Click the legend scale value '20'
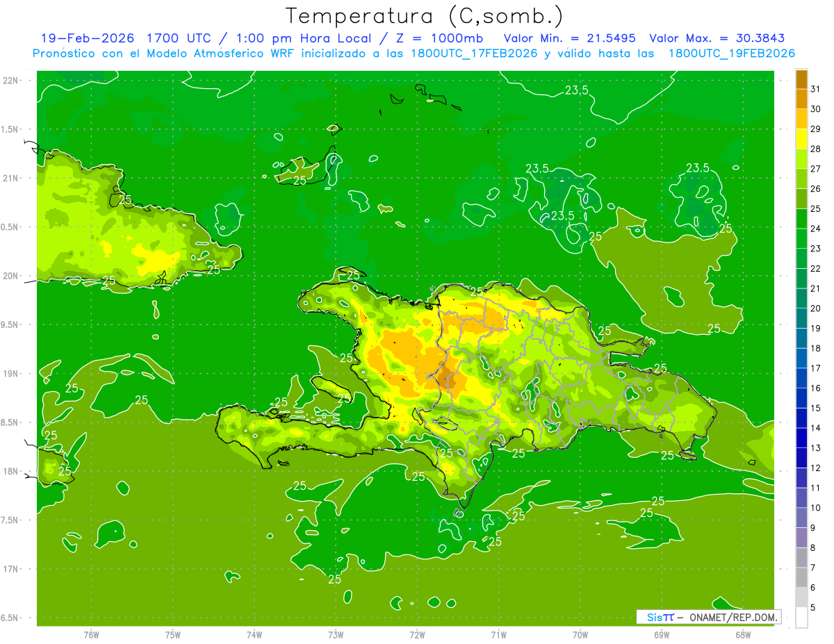The image size is (834, 644). tap(816, 308)
